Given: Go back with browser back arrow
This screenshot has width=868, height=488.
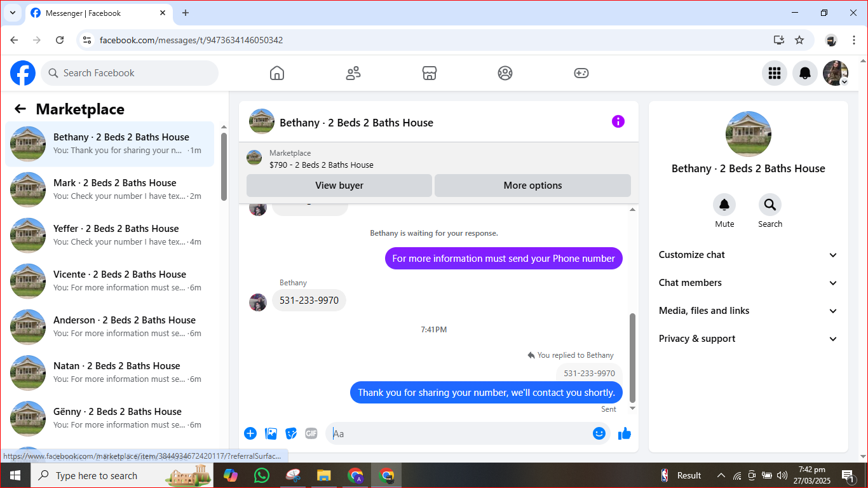Looking at the screenshot, I should (x=14, y=40).
